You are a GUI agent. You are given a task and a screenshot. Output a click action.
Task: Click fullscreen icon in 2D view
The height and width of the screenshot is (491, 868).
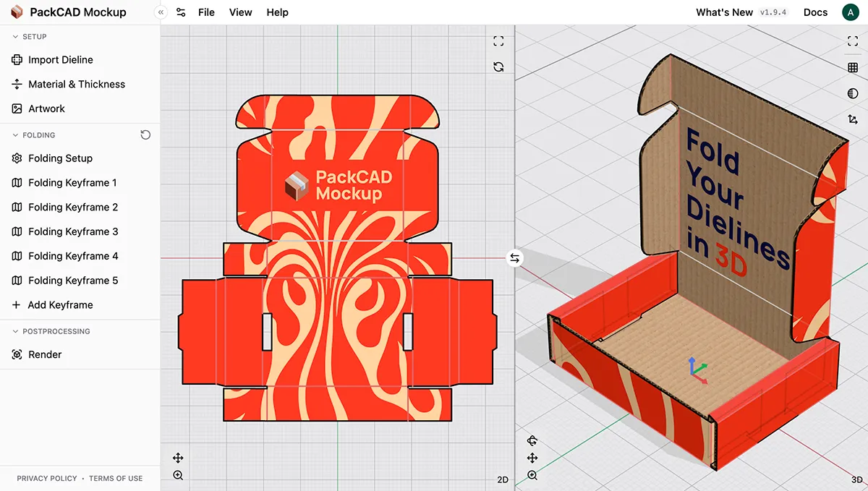[498, 41]
